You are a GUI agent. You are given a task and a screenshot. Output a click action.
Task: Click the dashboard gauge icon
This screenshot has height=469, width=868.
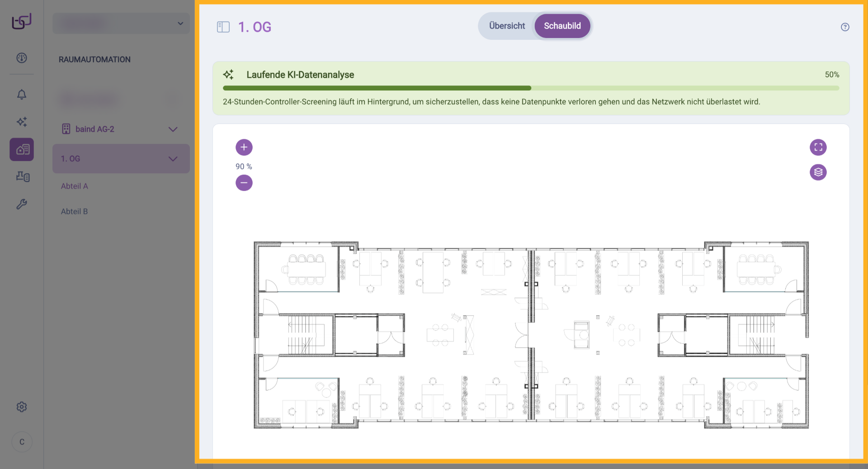(22, 58)
